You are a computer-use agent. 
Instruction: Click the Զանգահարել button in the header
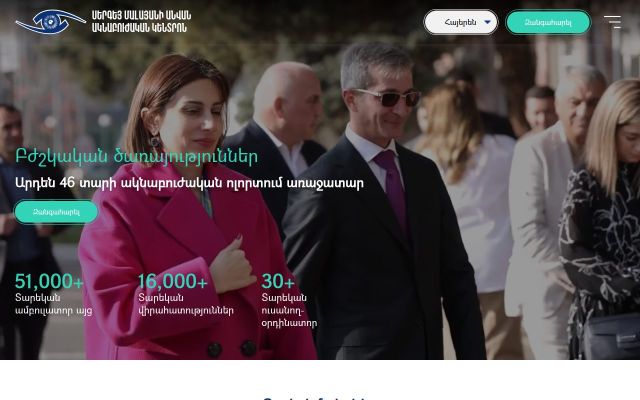[548, 22]
